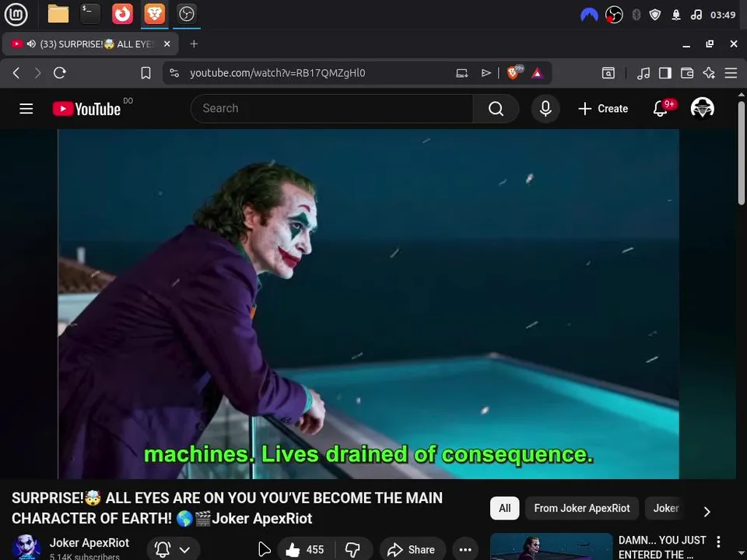The width and height of the screenshot is (747, 560).
Task: Go back to the previous page
Action: tap(16, 73)
